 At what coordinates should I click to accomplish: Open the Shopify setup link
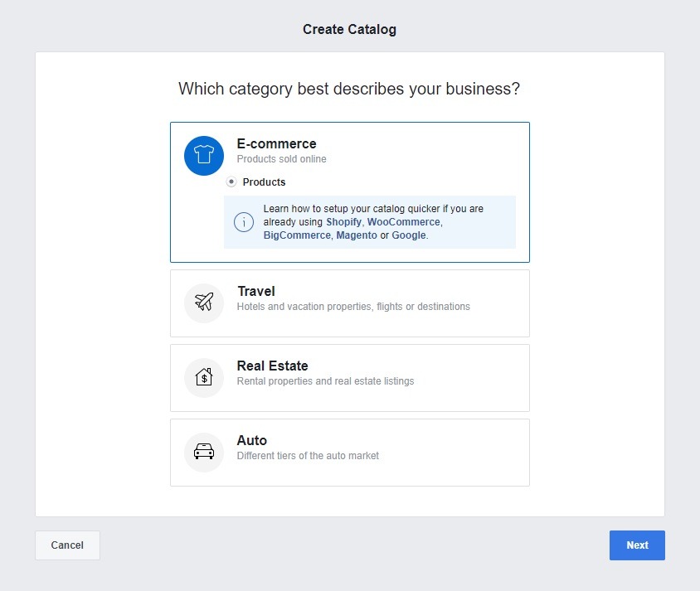[x=343, y=221]
